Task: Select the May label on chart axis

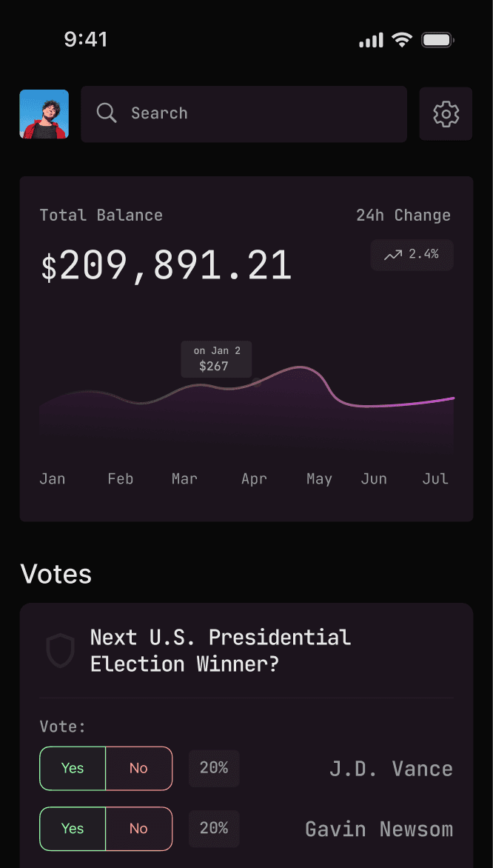Action: 319,479
